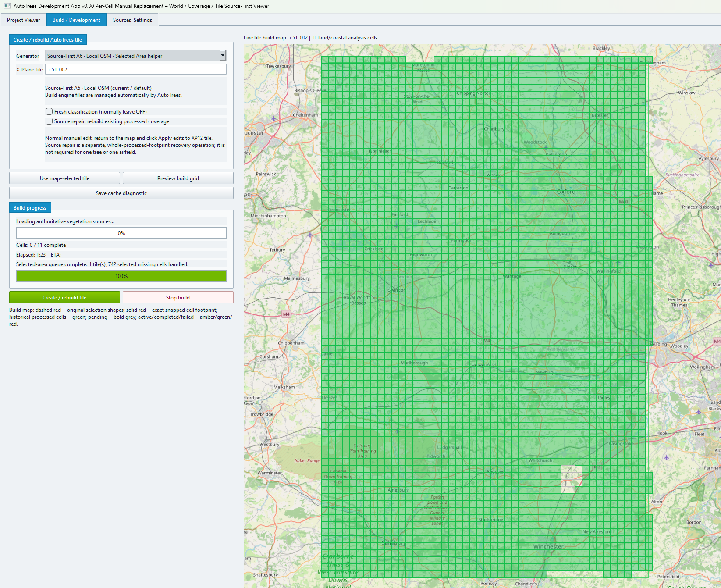Click the Oxford label on the map
Viewport: 721px width, 588px height.
566,192
